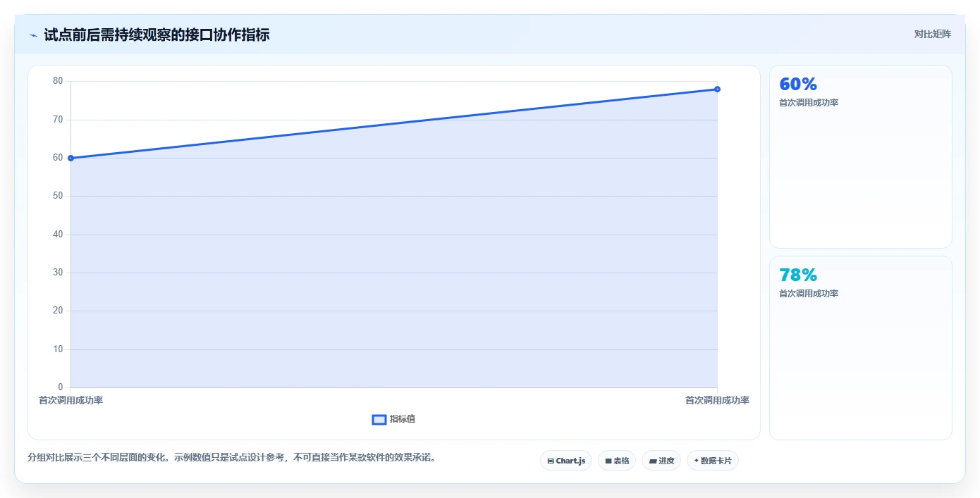
Task: Click the legend swatch for 指标值
Action: click(x=379, y=420)
